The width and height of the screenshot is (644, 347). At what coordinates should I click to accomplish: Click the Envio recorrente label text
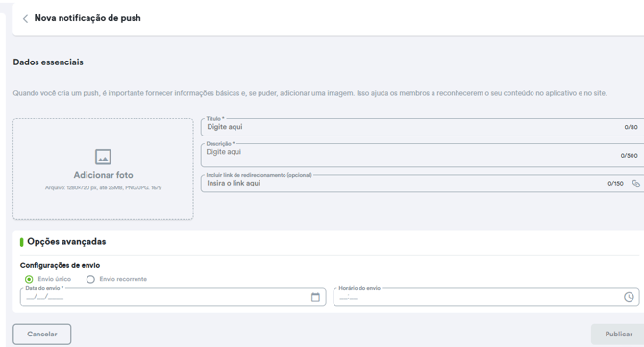point(123,279)
